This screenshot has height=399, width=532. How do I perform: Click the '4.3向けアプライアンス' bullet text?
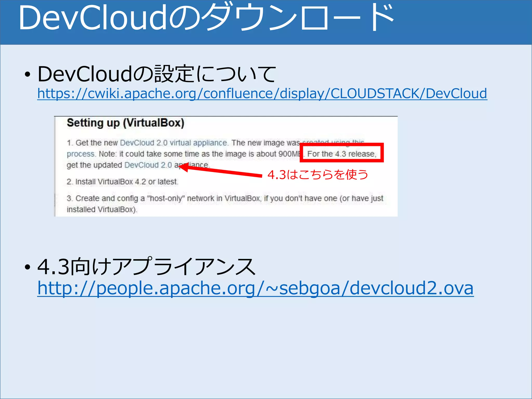(x=147, y=266)
